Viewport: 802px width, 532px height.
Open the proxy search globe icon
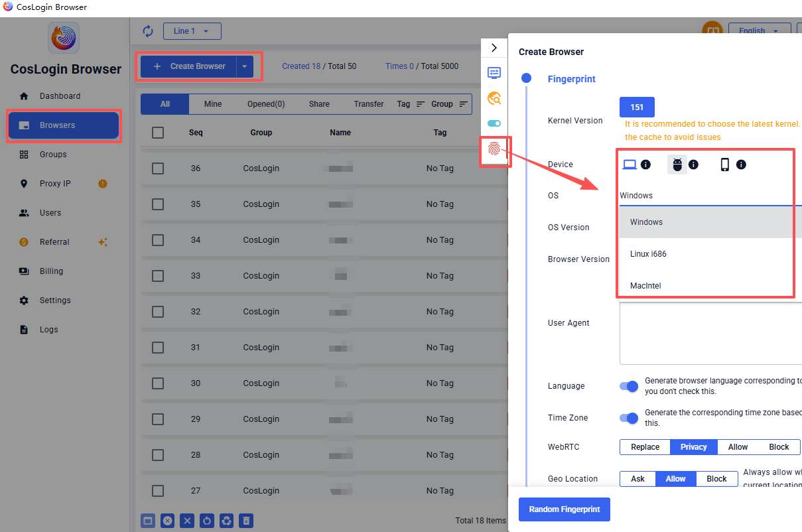[494, 98]
